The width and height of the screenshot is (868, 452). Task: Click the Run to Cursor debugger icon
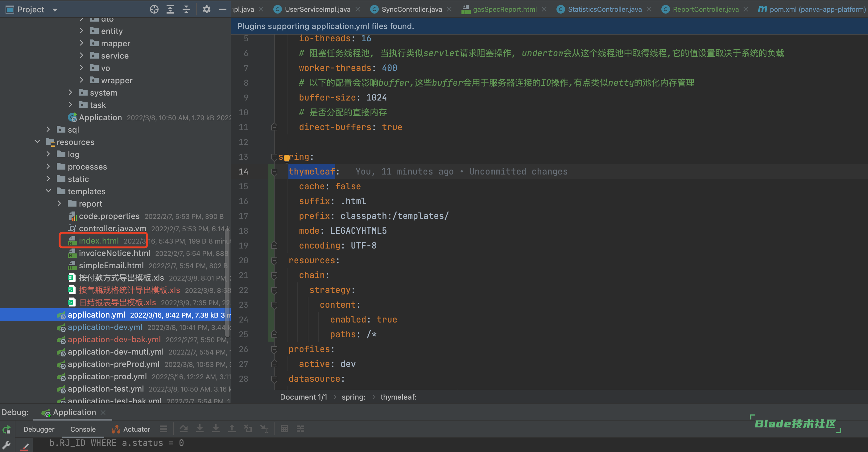(264, 429)
